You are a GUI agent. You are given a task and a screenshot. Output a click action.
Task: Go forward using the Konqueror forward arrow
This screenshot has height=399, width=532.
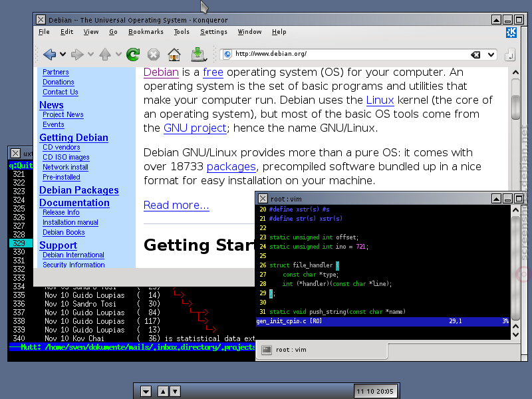[77, 55]
